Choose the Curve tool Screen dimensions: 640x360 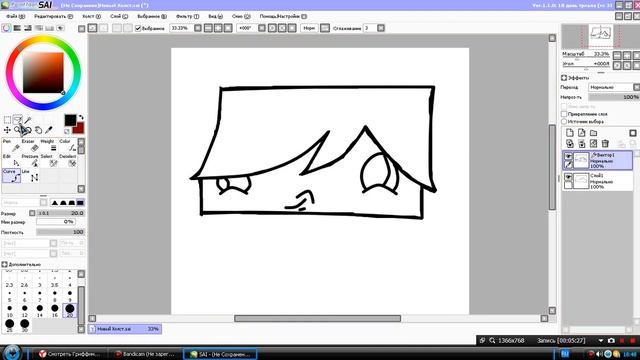click(11, 176)
